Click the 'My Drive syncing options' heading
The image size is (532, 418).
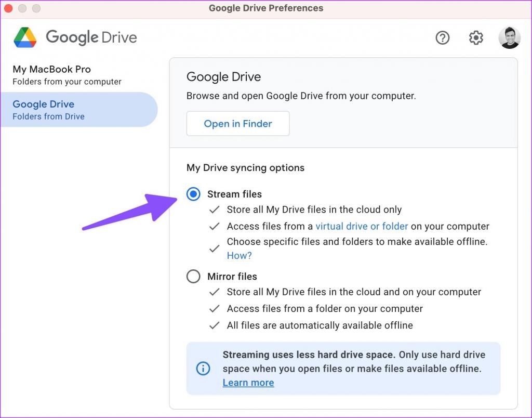tap(245, 168)
